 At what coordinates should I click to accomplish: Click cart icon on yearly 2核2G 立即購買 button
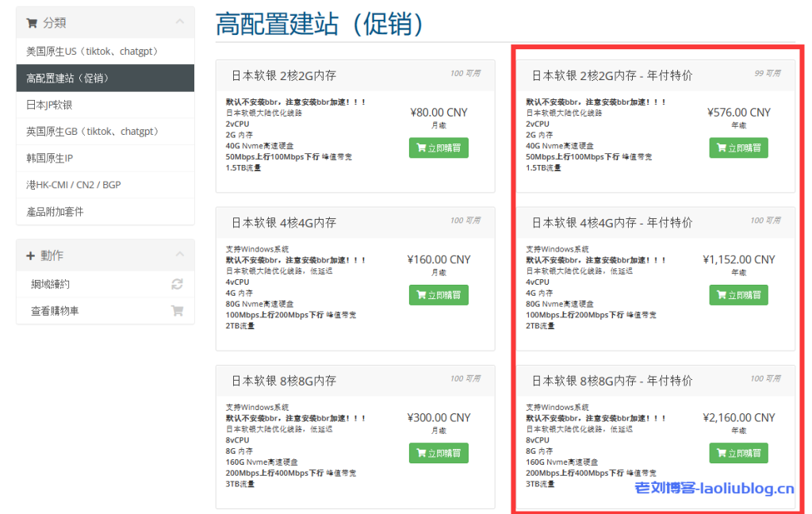click(x=723, y=148)
